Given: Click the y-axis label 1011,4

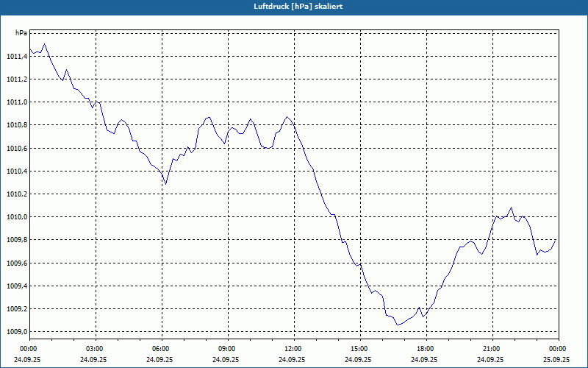Looking at the screenshot, I should click(x=17, y=57).
